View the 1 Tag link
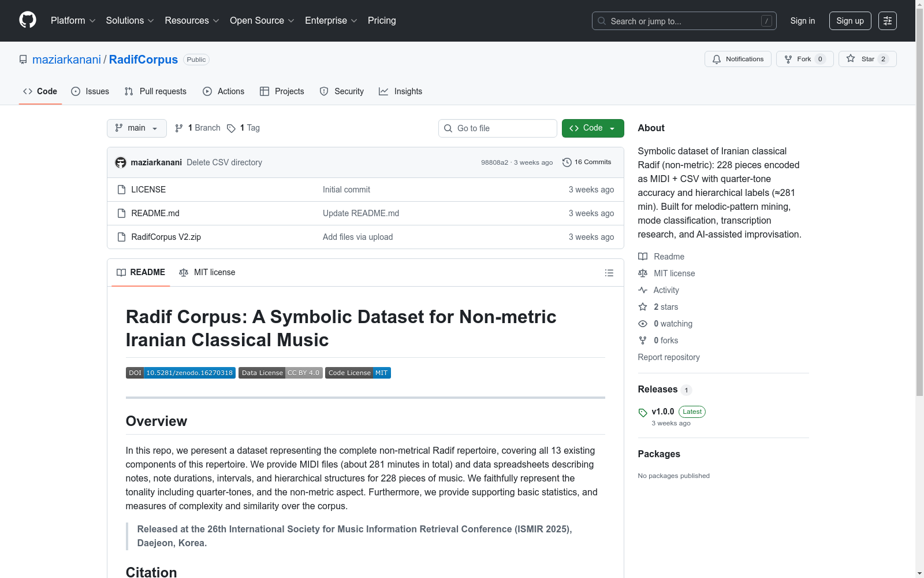924x578 pixels. (243, 128)
